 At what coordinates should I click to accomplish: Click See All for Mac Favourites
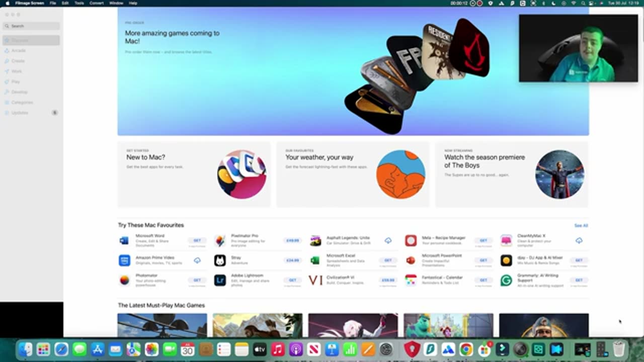click(581, 226)
